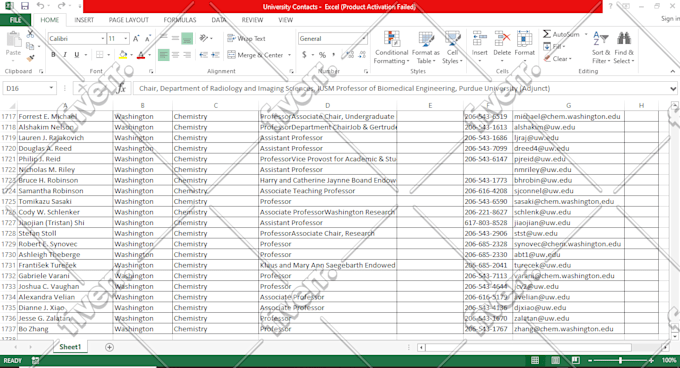The image size is (680, 368).
Task: Adjust the zoom slider handle
Action: tap(621, 361)
